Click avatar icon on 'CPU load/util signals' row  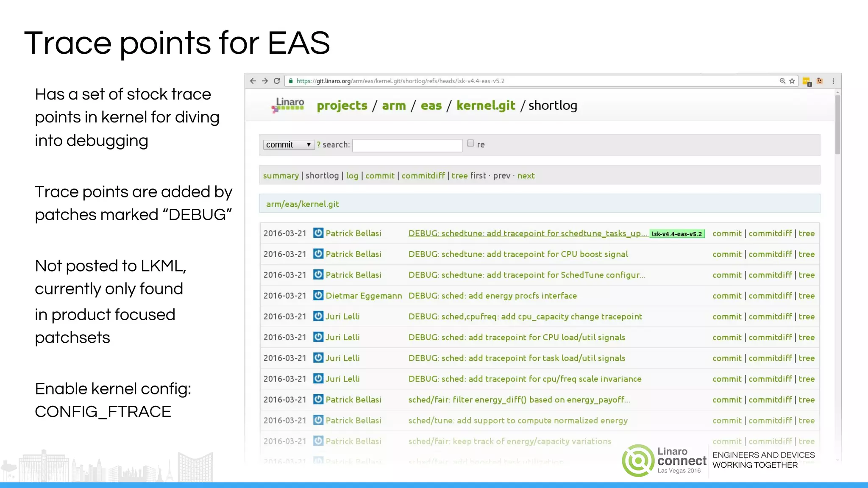(x=318, y=337)
